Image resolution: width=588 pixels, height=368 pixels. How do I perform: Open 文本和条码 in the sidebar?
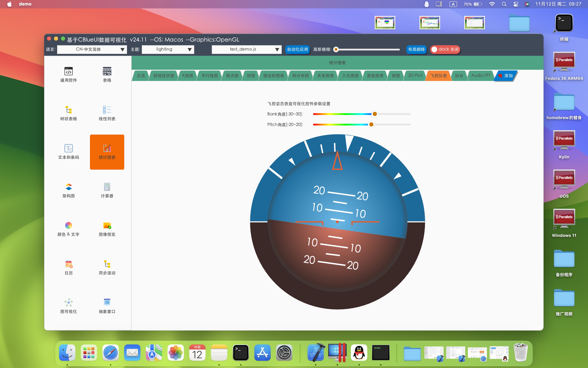pyautogui.click(x=69, y=152)
